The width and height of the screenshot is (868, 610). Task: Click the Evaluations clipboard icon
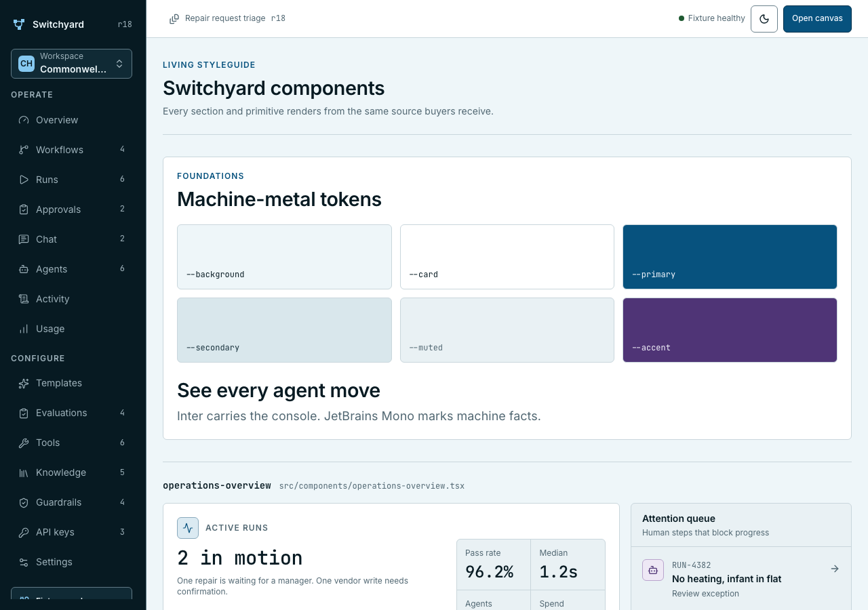(24, 413)
